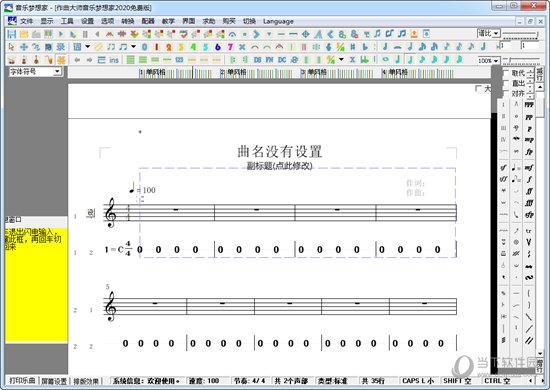Insert numbered note 4 (green four)

[193, 47]
